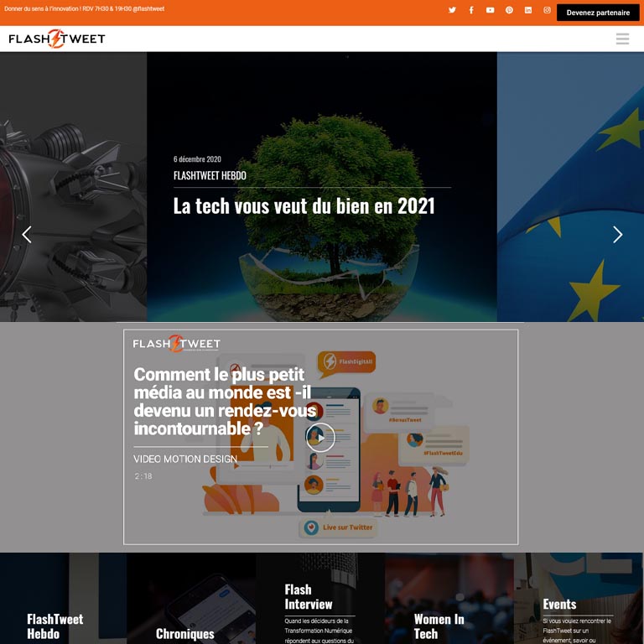Advance carousel with right arrow
The width and height of the screenshot is (644, 644).
[617, 235]
